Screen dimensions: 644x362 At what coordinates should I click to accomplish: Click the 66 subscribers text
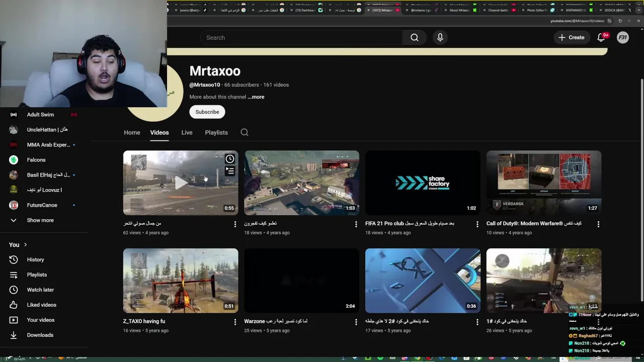[x=242, y=85]
